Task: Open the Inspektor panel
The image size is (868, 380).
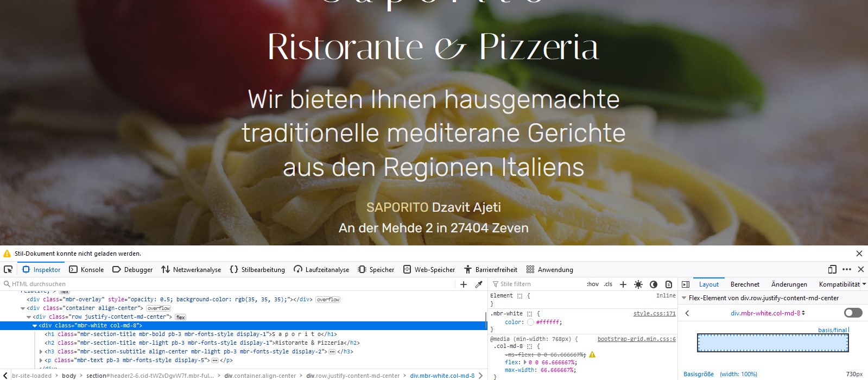Action: tap(41, 269)
